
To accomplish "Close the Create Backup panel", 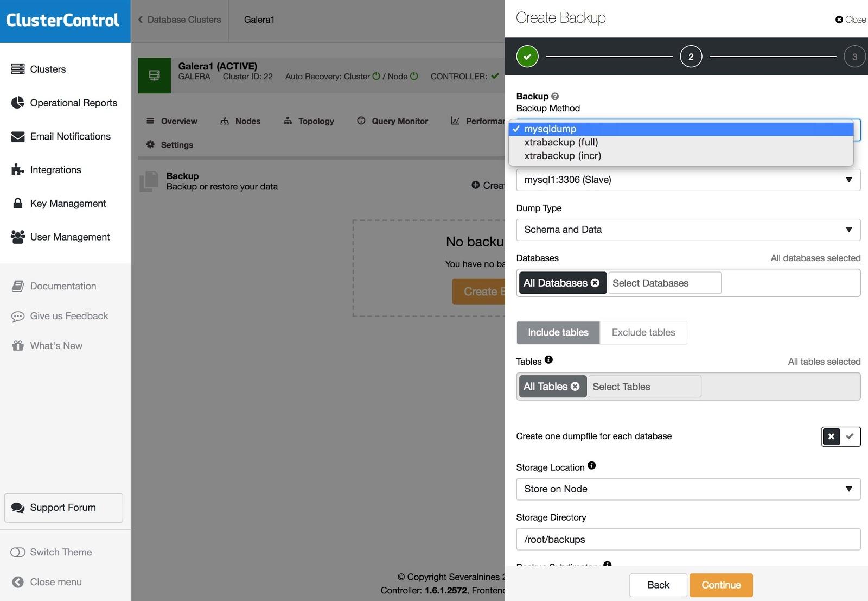I will [851, 20].
